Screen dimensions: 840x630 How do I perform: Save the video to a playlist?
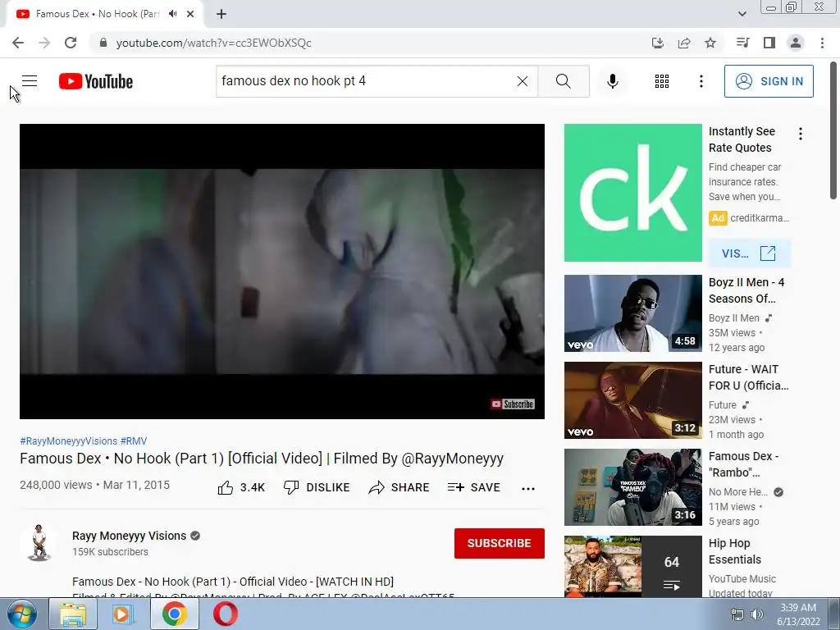point(474,487)
